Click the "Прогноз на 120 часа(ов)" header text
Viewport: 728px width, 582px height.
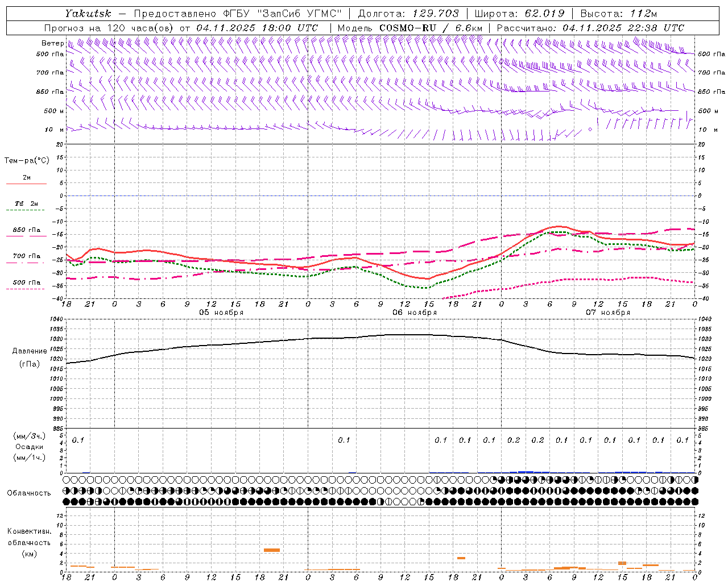pos(110,28)
